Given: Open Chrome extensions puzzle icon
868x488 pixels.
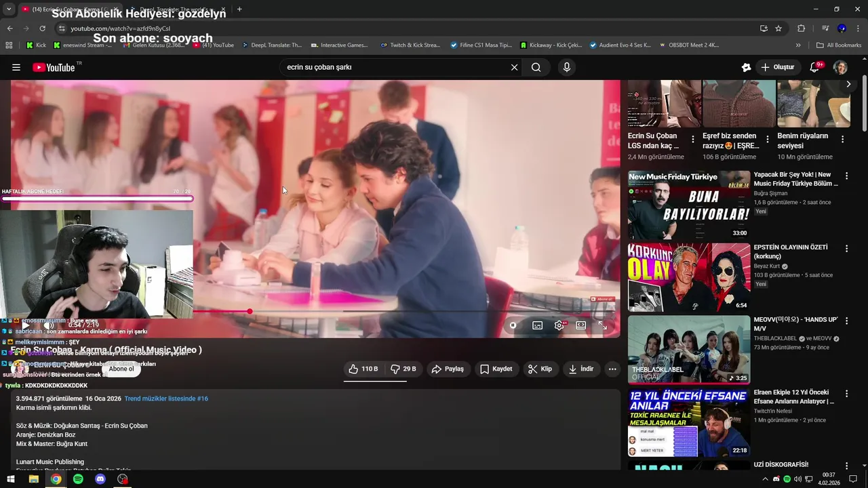Looking at the screenshot, I should tap(801, 28).
